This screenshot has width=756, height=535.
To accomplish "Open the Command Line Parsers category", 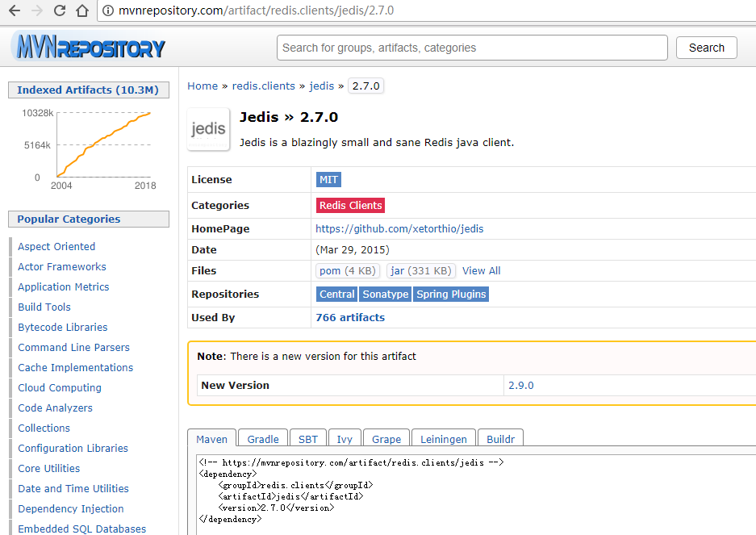I will [x=73, y=347].
